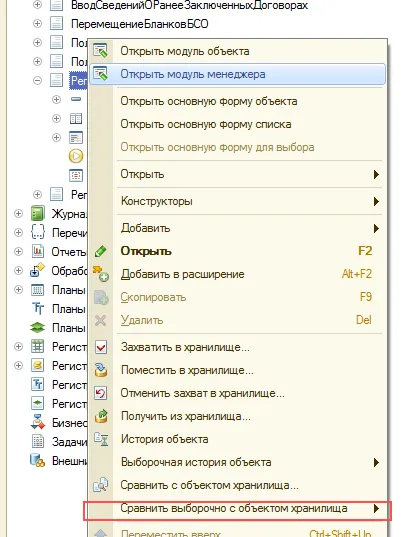Expand the Журналы branch

[x=18, y=214]
